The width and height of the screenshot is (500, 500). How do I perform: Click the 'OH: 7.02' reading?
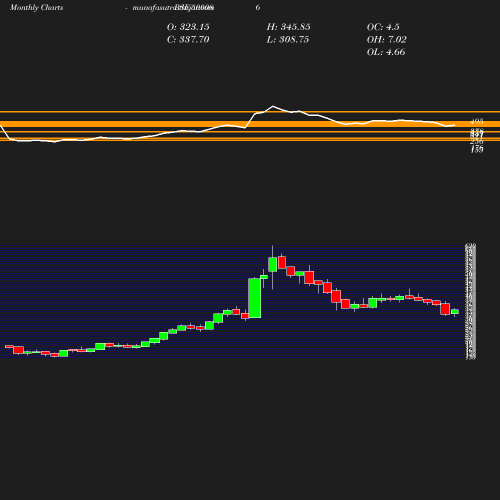click(x=387, y=40)
